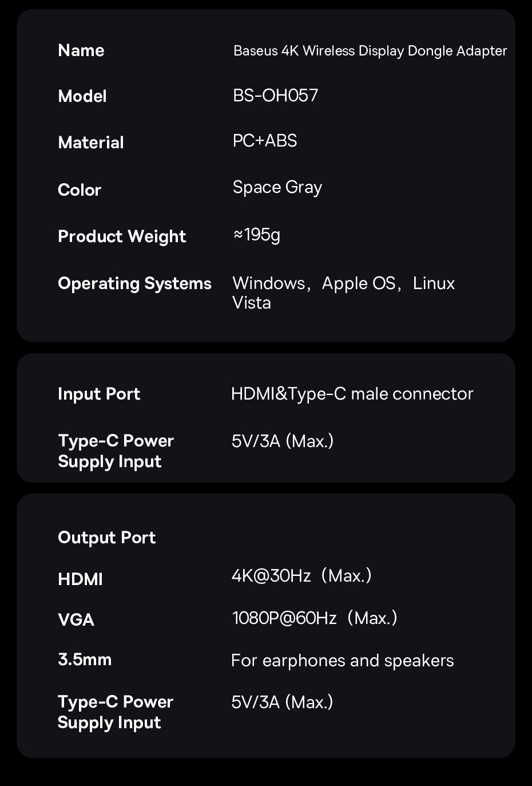Click the 'Operating Systems' label
The height and width of the screenshot is (786, 532).
pos(134,283)
